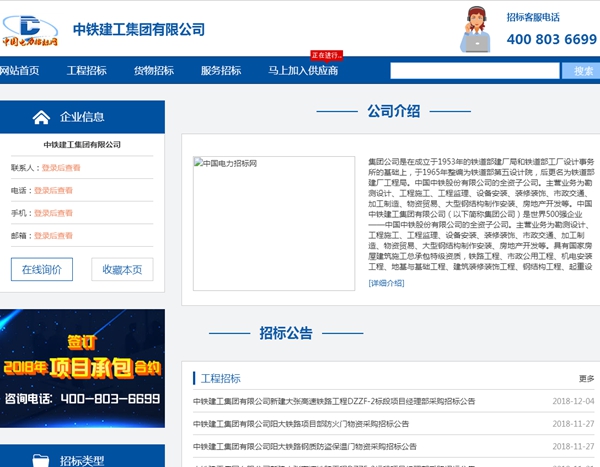The height and width of the screenshot is (467, 600).
Task: Click the 收藏本页 button
Action: (x=122, y=269)
